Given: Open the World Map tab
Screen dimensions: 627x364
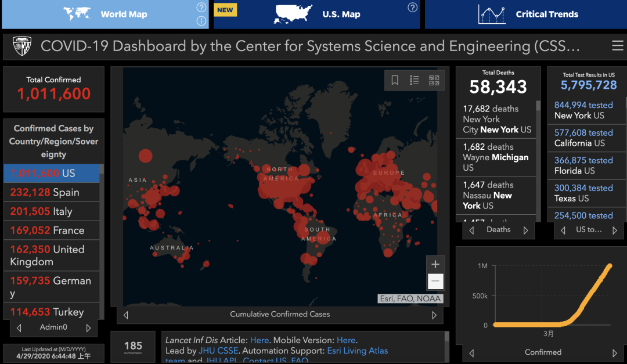Looking at the screenshot, I should click(105, 14).
